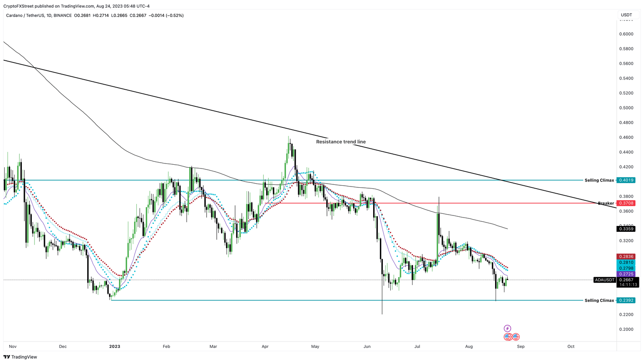Click the countdown timer below the ADAUSDT price tag
Screen dimensions: 644x363
[x=627, y=285]
